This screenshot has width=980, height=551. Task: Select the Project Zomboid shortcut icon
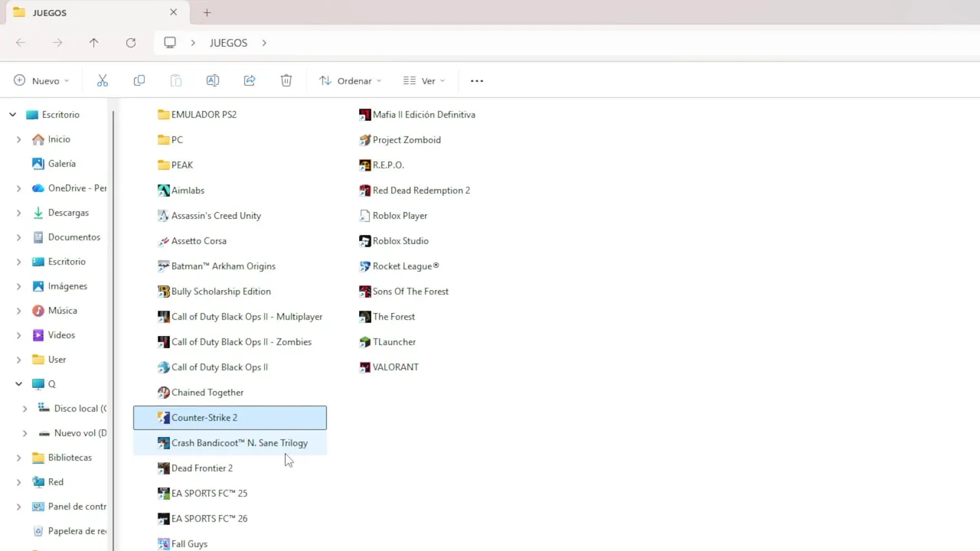(364, 139)
